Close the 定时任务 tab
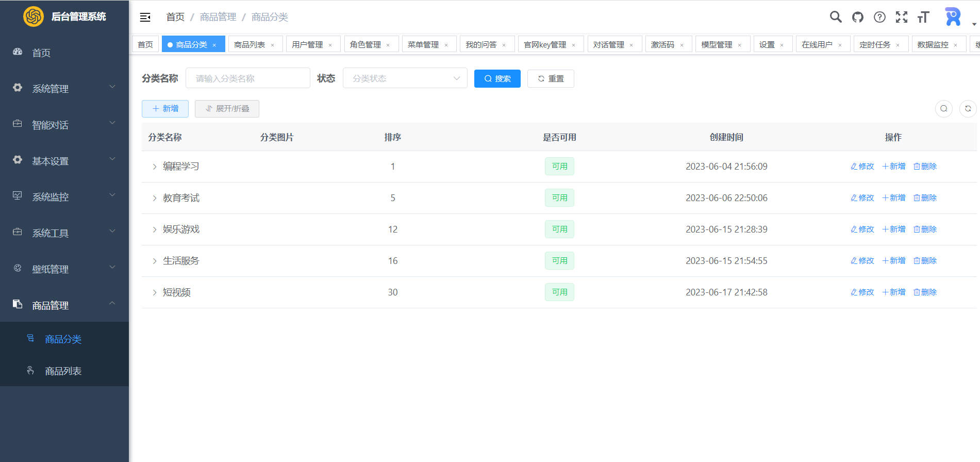 898,45
